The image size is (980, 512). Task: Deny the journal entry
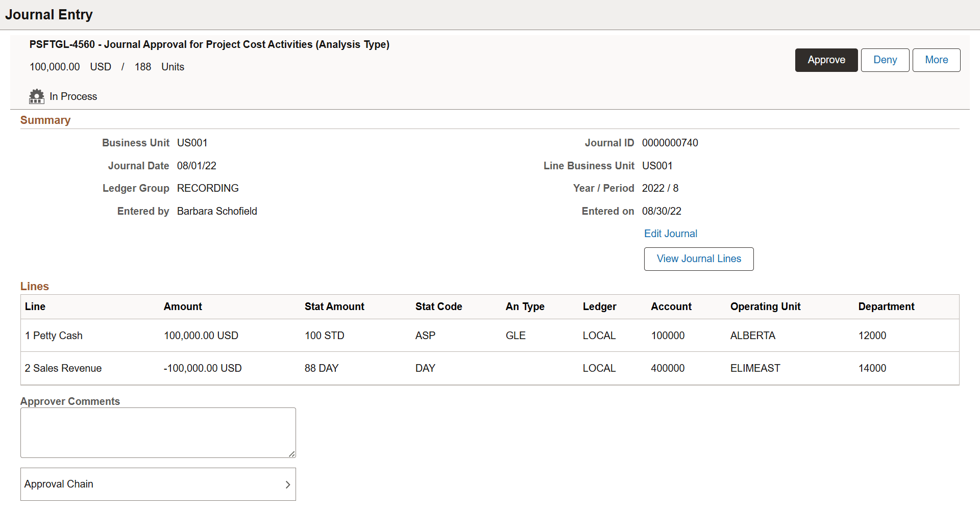pyautogui.click(x=885, y=60)
